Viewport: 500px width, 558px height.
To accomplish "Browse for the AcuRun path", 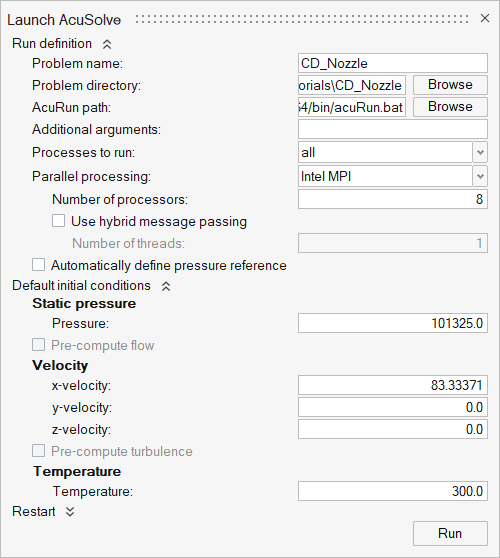I will coord(450,107).
